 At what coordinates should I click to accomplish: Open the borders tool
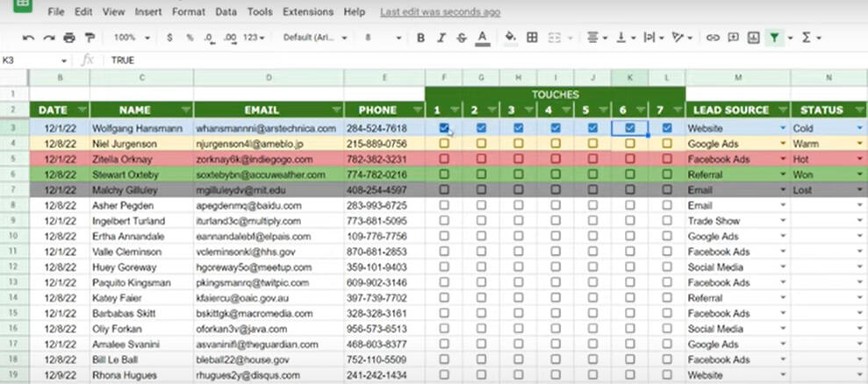532,38
